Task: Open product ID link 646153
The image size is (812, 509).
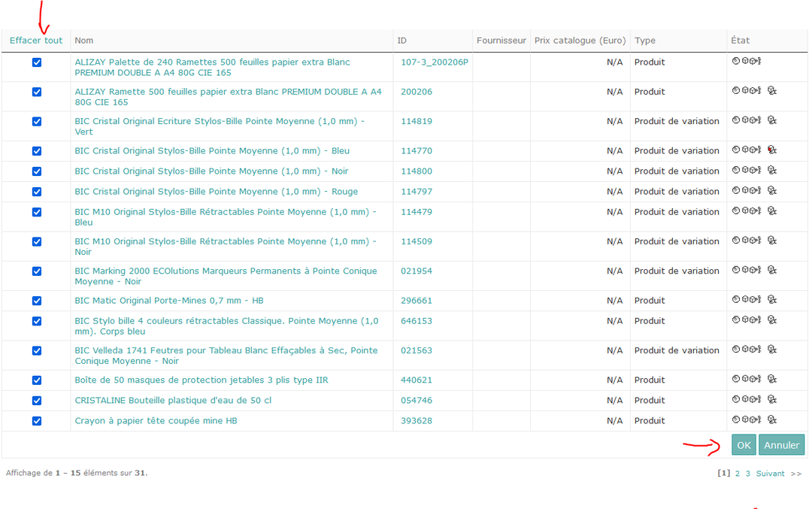Action: click(417, 321)
